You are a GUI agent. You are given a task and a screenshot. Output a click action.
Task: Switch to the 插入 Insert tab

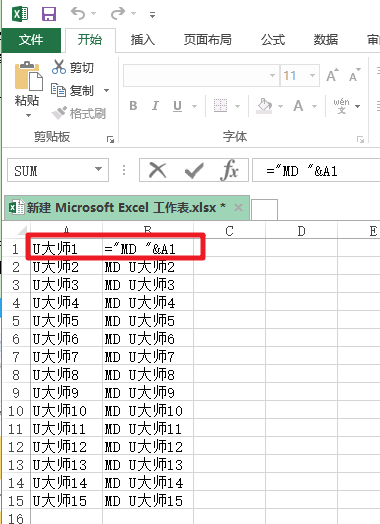click(143, 40)
